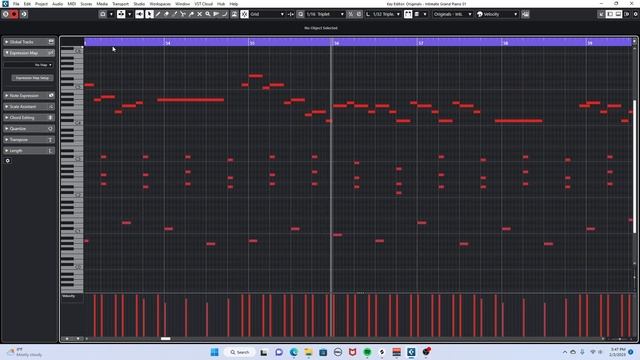Image resolution: width=640 pixels, height=360 pixels.
Task: Toggle the lower zone visibility button
Action: tap(618, 14)
